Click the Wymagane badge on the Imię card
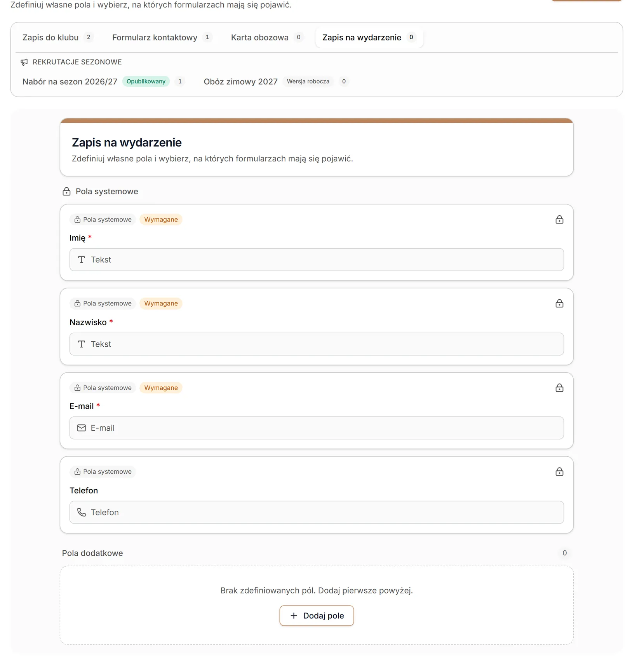 click(x=161, y=220)
